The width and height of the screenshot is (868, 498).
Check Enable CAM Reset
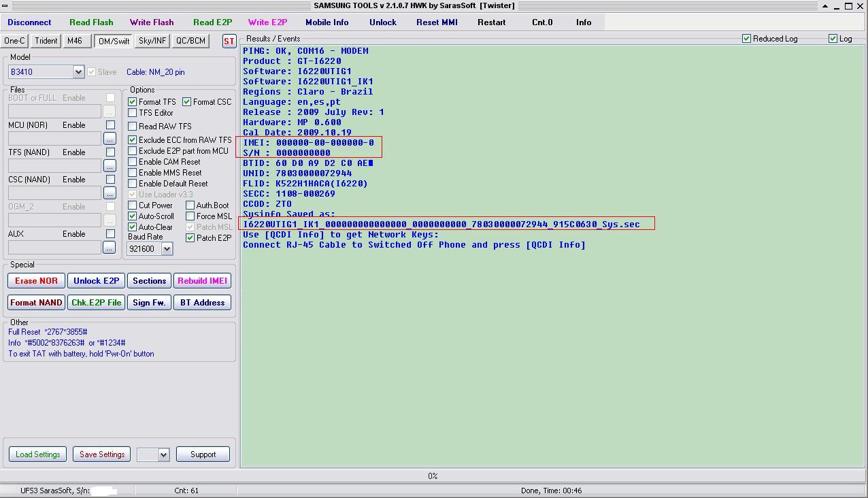(x=133, y=162)
